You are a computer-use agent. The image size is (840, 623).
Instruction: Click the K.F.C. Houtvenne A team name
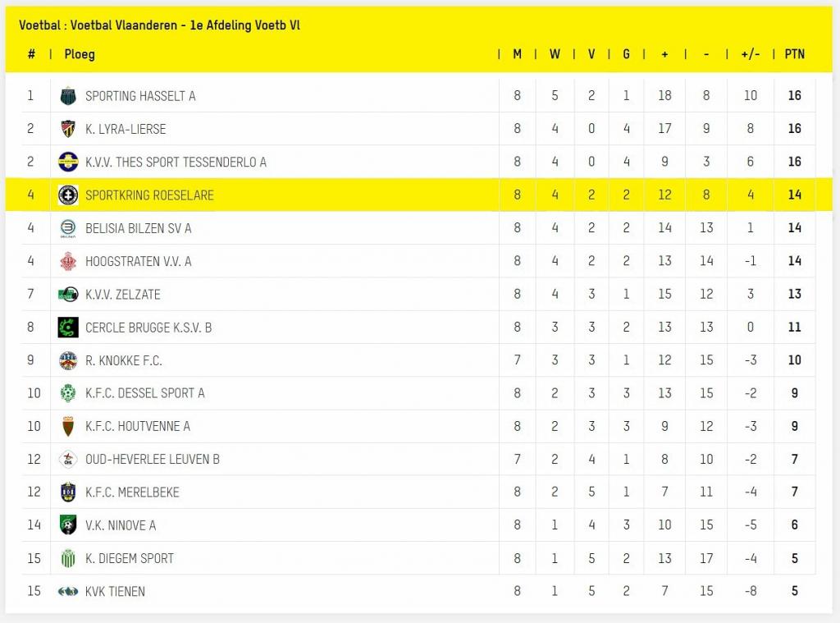point(137,426)
